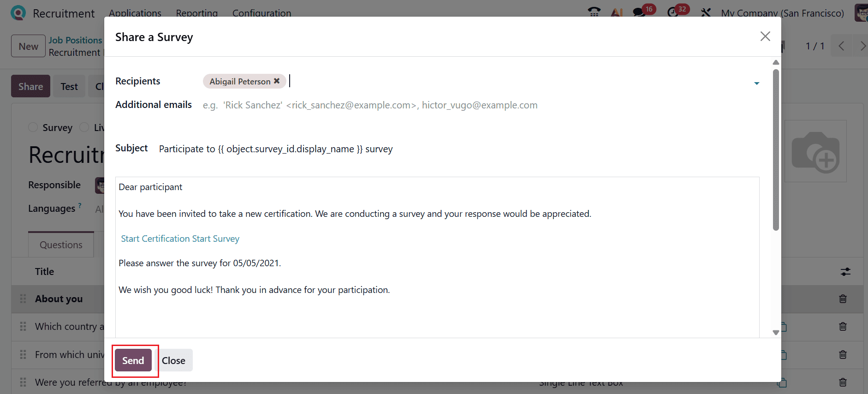
Task: Open My Company (San Francisco) switcher
Action: coord(782,13)
